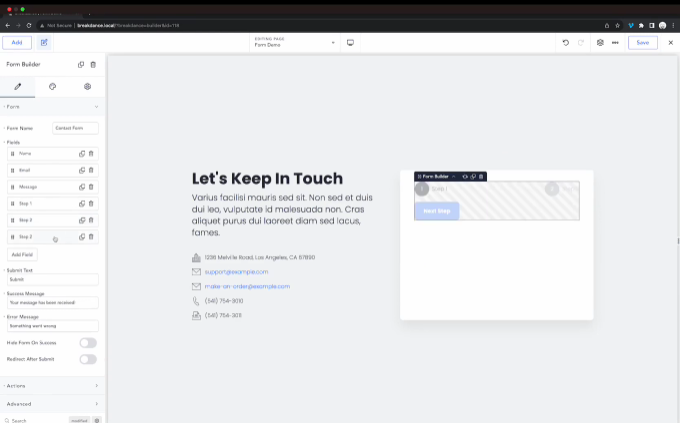Delete the Form Builder element in panel header

(x=93, y=64)
